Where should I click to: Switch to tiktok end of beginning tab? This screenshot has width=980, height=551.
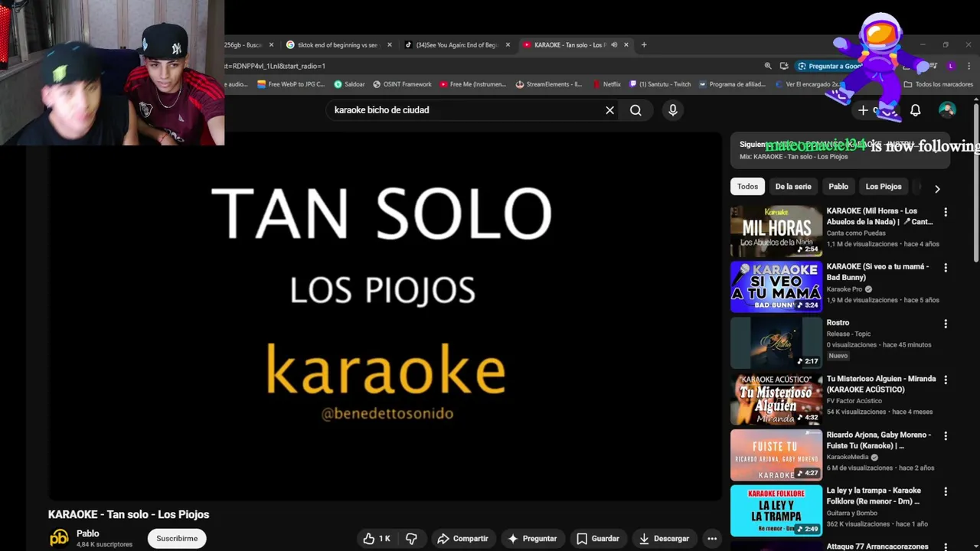pos(337,45)
